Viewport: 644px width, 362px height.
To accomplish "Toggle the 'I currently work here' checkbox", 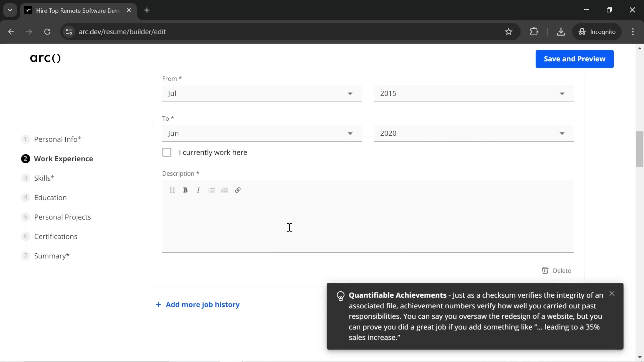I will (x=167, y=152).
